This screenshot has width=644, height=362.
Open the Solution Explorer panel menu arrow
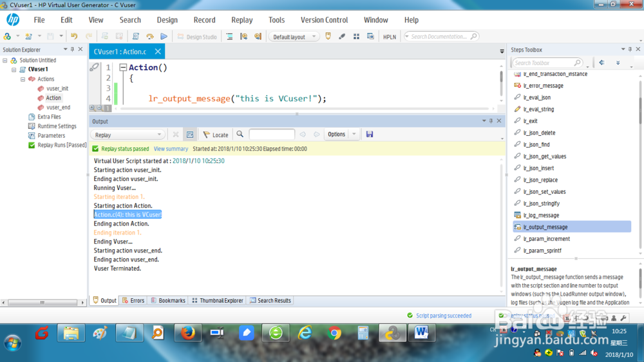tap(65, 50)
